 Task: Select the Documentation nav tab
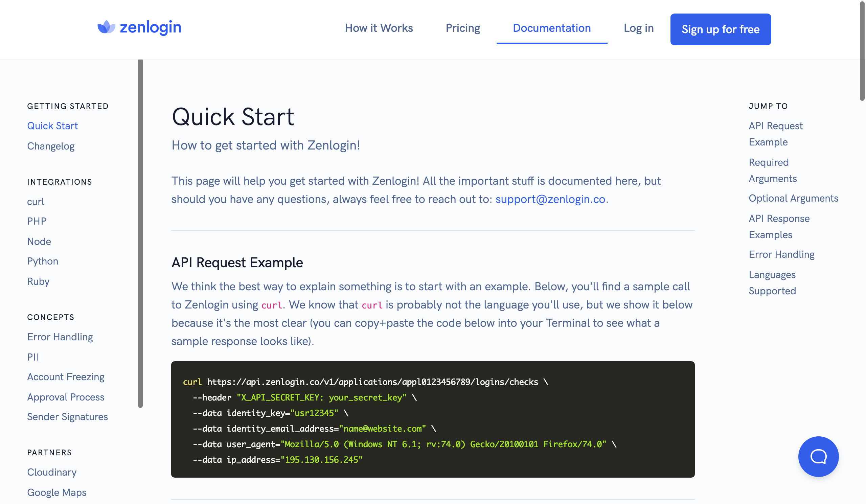pyautogui.click(x=551, y=28)
